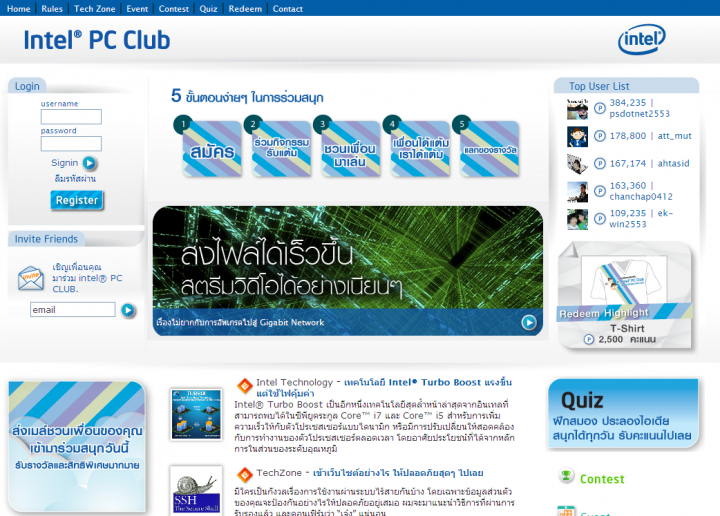
Task: Click the Intel oval logo
Action: pyautogui.click(x=642, y=39)
